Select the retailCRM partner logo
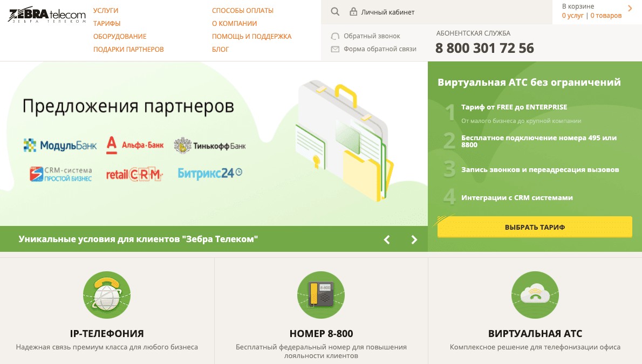 [134, 174]
